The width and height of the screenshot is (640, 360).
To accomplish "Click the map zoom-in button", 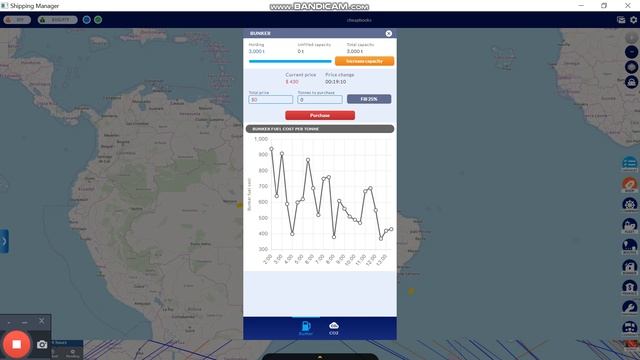I will (631, 38).
